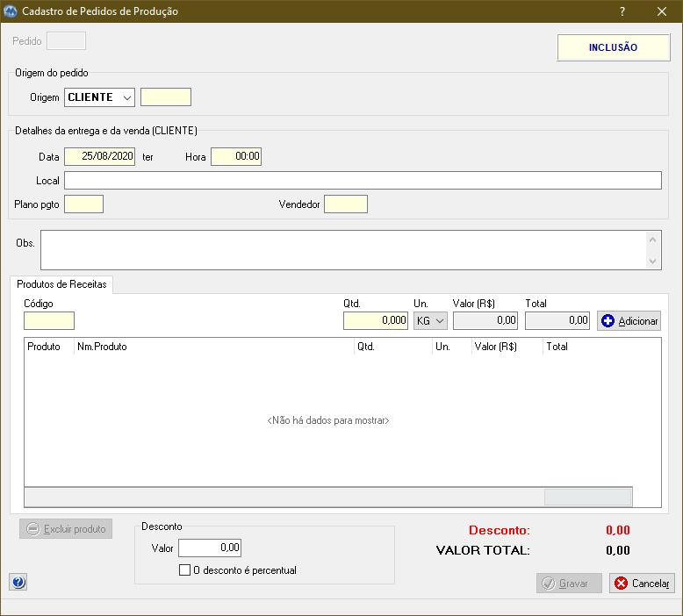Click the Obs. scrollbar up arrow
Image resolution: width=683 pixels, height=616 pixels.
652,240
